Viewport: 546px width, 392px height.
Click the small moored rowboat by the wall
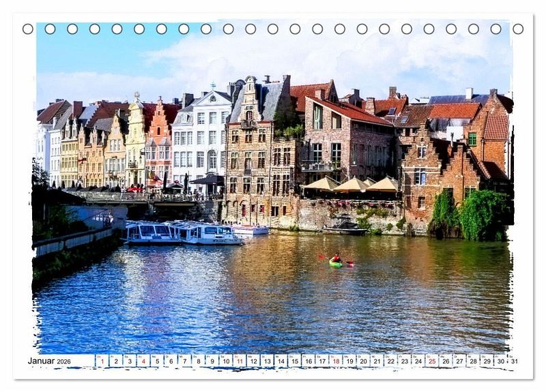pyautogui.click(x=344, y=230)
